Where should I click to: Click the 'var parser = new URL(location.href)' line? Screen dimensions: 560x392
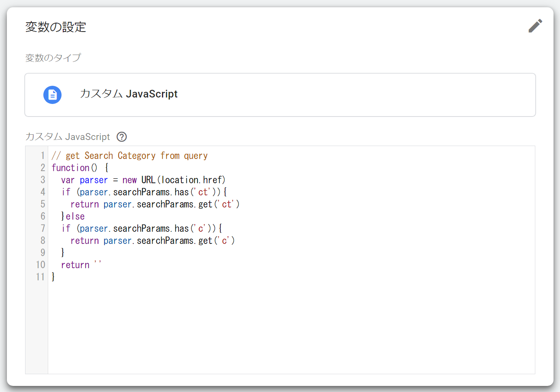(143, 180)
